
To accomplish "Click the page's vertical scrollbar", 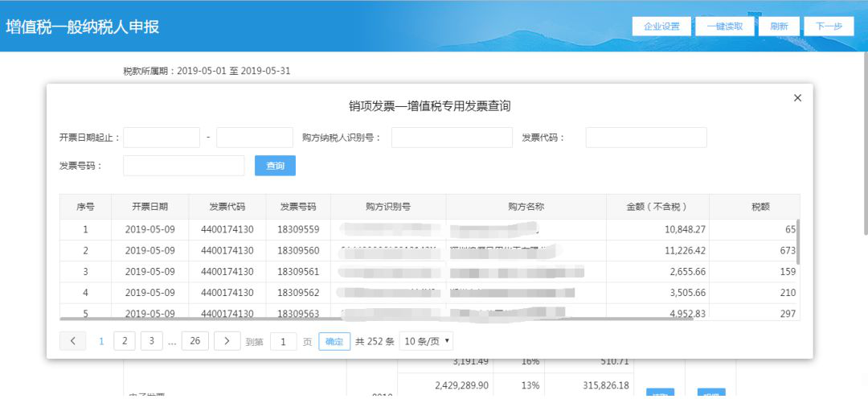I will pos(866,143).
